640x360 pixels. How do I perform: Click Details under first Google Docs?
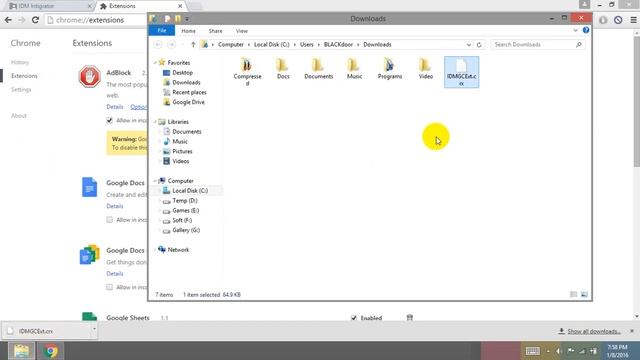[115, 206]
